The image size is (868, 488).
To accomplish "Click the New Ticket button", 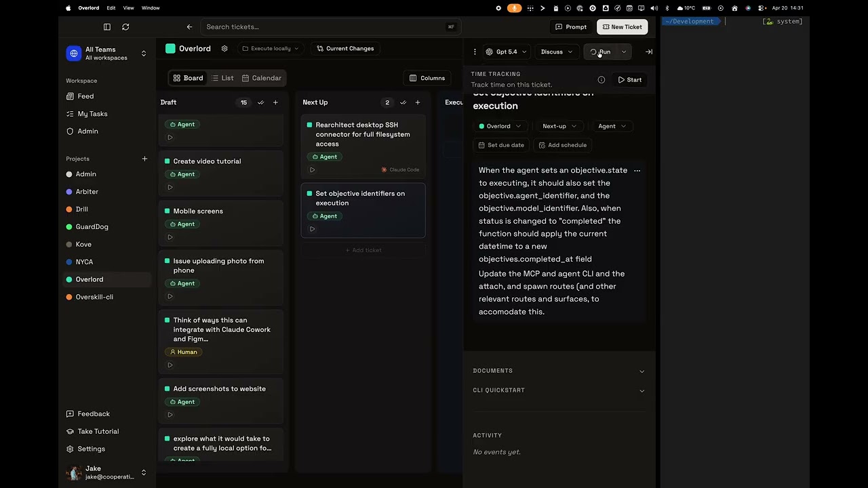I will (622, 27).
